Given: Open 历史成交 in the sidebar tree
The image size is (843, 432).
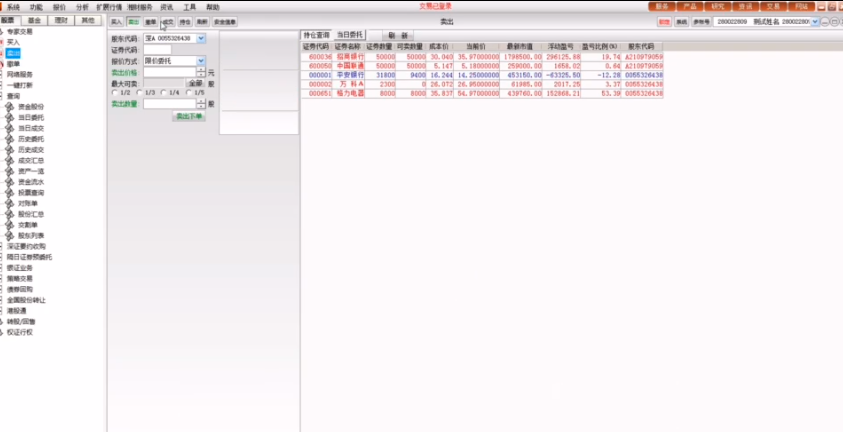Looking at the screenshot, I should 30,149.
